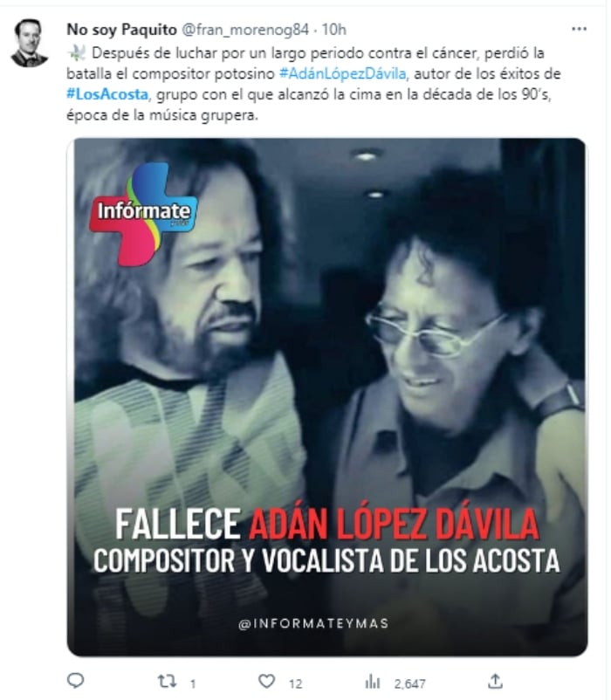
Task: Open the three-dot more options menu
Action: point(579,29)
